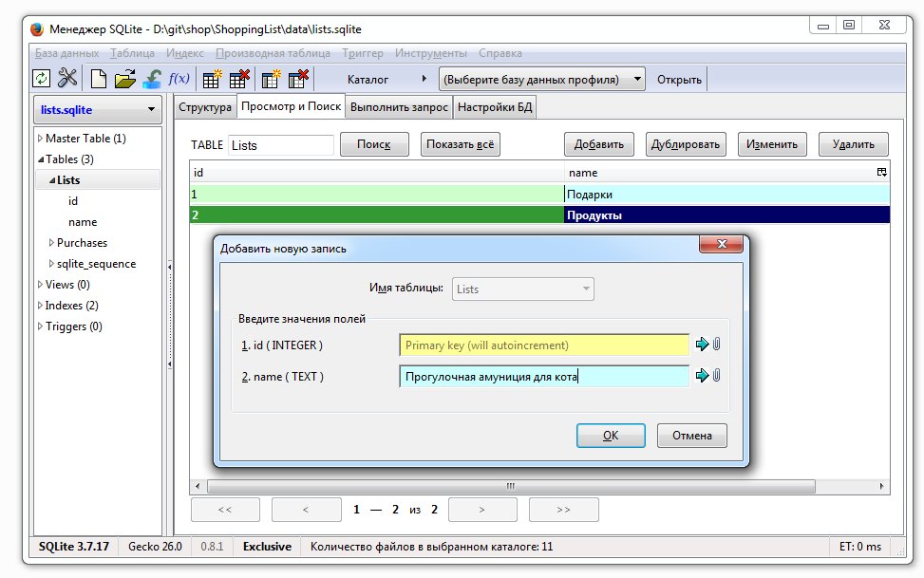The height and width of the screenshot is (578, 924).
Task: Confirm the new record with OK
Action: click(611, 436)
